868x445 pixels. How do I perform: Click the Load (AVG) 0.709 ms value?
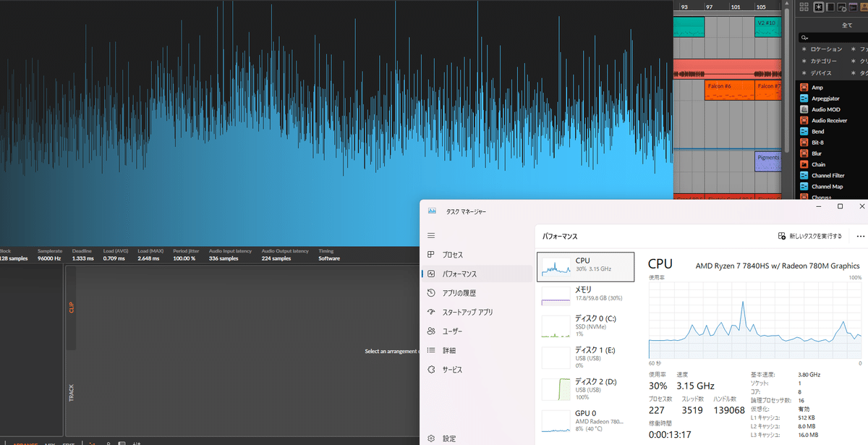(x=114, y=258)
